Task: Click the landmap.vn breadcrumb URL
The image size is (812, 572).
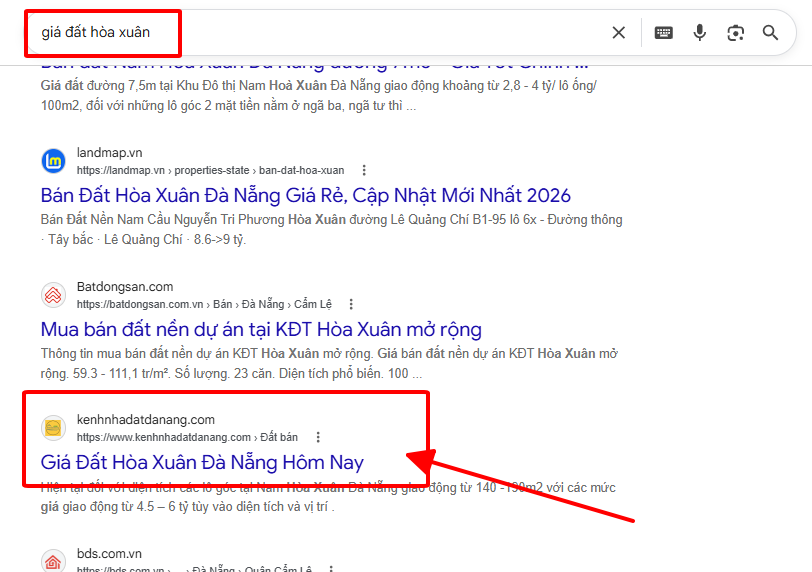Action: pos(210,170)
